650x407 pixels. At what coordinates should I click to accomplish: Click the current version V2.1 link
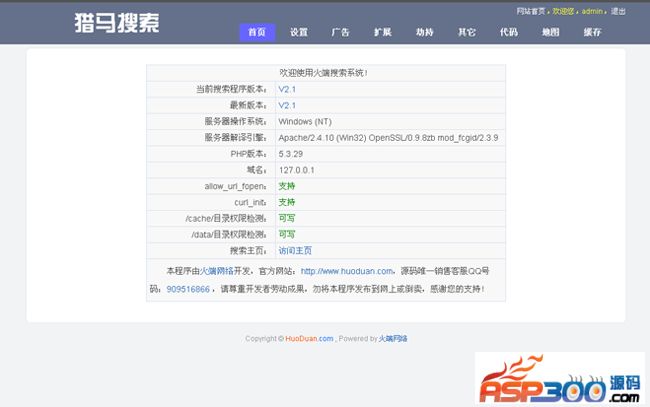287,90
